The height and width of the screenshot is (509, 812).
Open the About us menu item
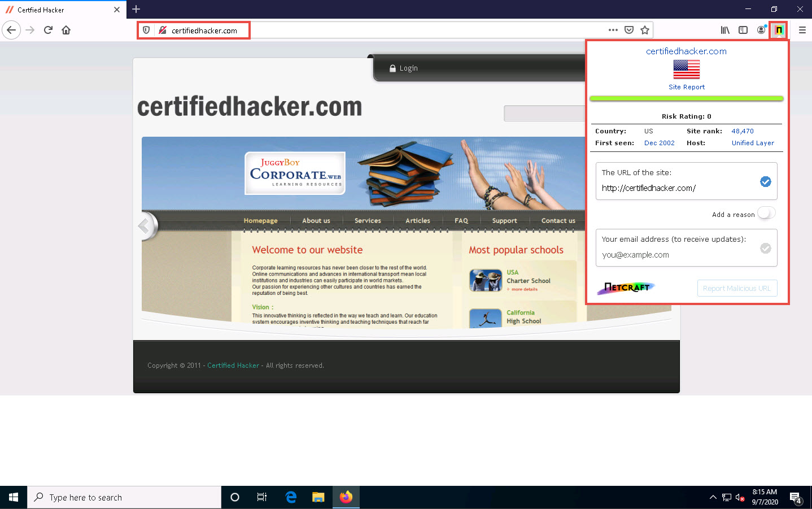(x=316, y=221)
